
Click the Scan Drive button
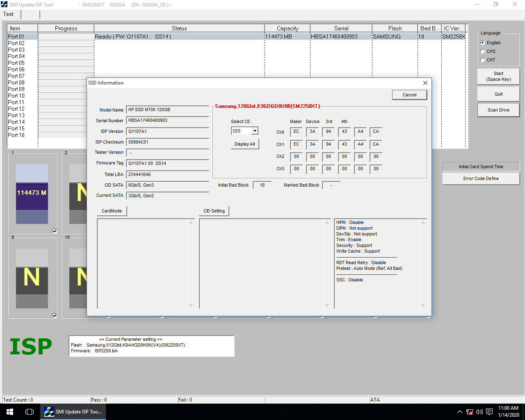pyautogui.click(x=498, y=110)
